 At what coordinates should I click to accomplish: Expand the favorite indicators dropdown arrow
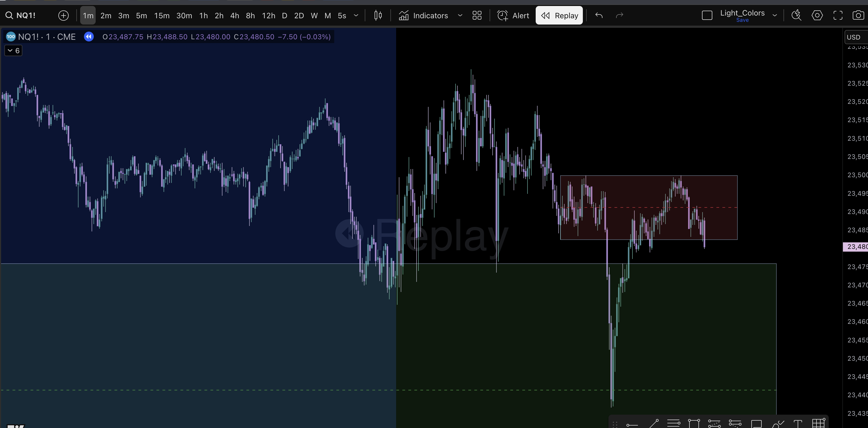[460, 16]
